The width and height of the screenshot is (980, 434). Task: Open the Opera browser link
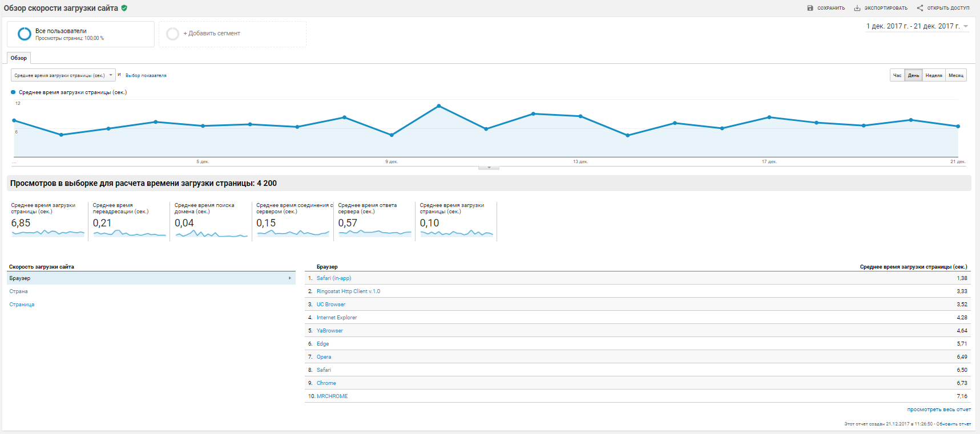[x=324, y=357]
